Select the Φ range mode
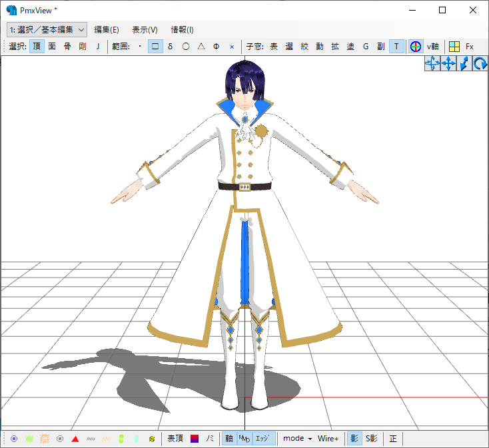The image size is (489, 448). click(216, 47)
